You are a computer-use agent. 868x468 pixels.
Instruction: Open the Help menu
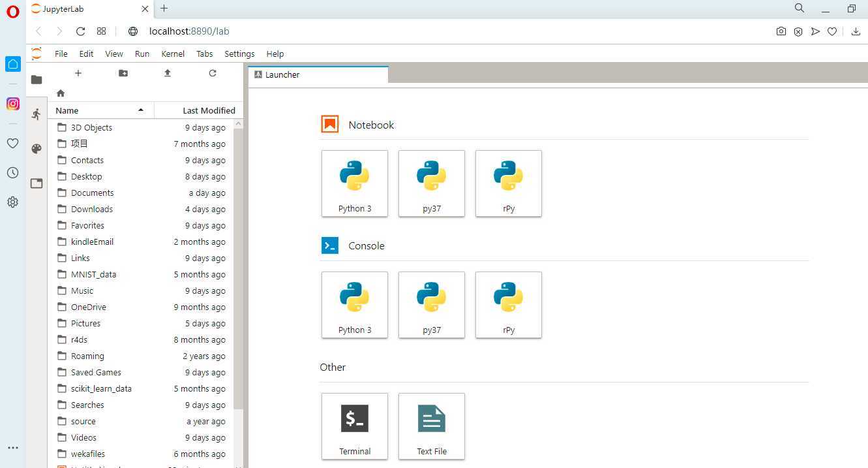click(275, 54)
